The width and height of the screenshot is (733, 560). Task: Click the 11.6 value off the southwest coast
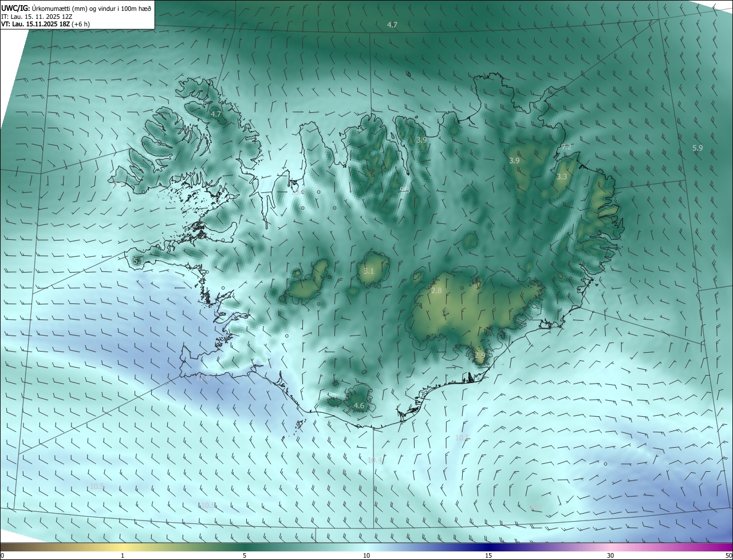pyautogui.click(x=203, y=377)
